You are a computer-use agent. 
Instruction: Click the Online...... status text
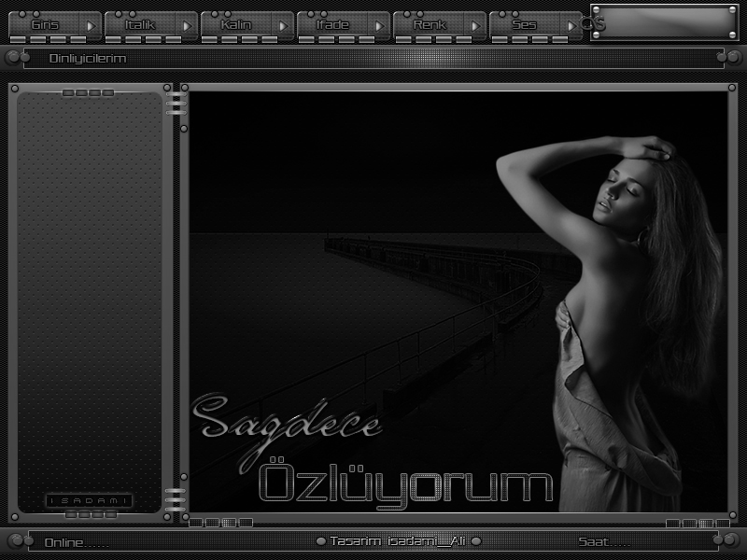point(77,542)
